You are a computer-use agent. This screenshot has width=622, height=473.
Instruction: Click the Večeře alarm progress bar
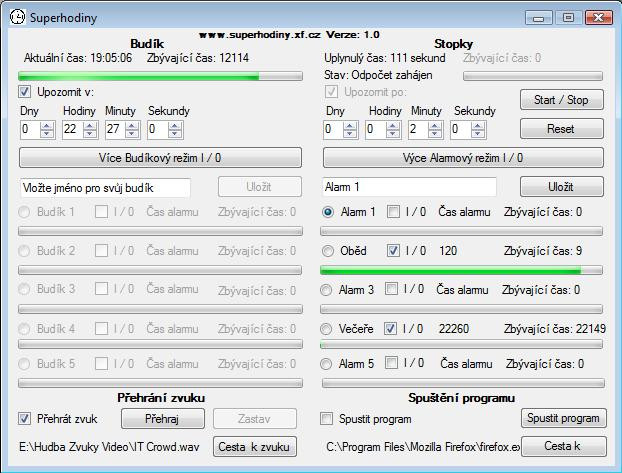461,344
